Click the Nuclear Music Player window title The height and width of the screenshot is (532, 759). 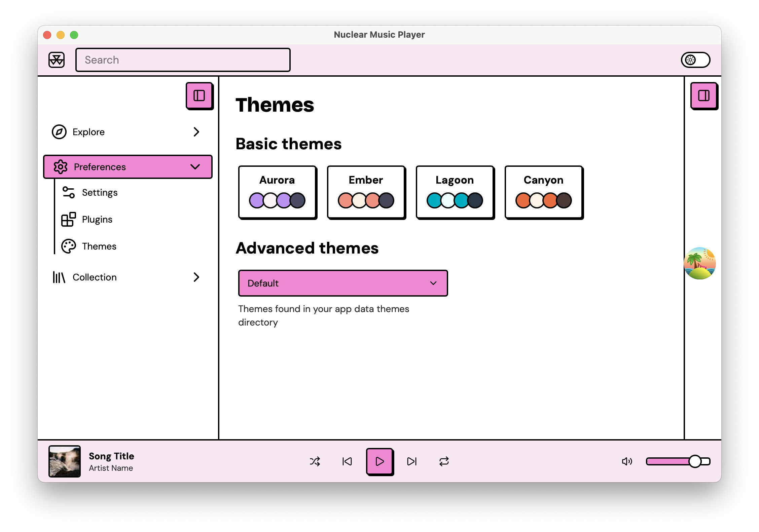(x=379, y=35)
